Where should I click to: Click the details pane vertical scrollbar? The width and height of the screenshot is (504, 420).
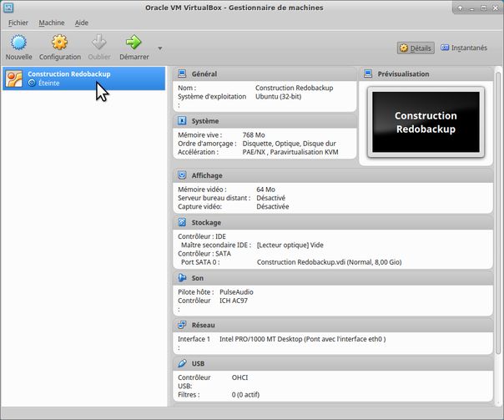[497, 212]
